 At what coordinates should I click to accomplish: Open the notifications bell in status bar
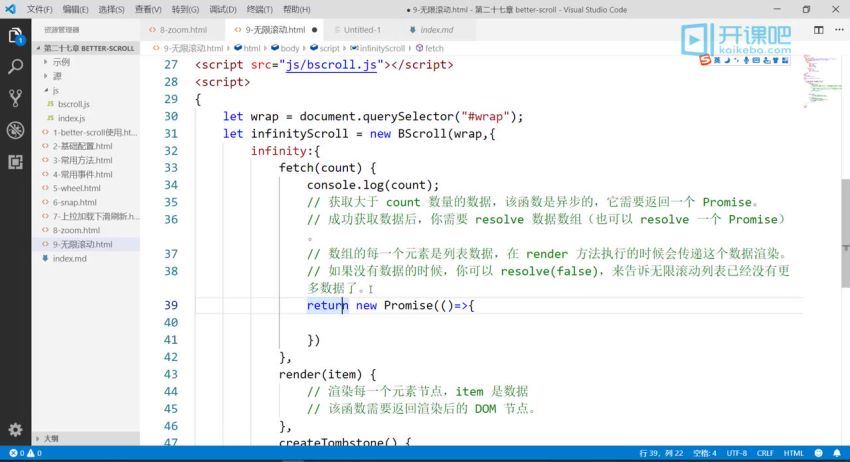click(x=837, y=453)
